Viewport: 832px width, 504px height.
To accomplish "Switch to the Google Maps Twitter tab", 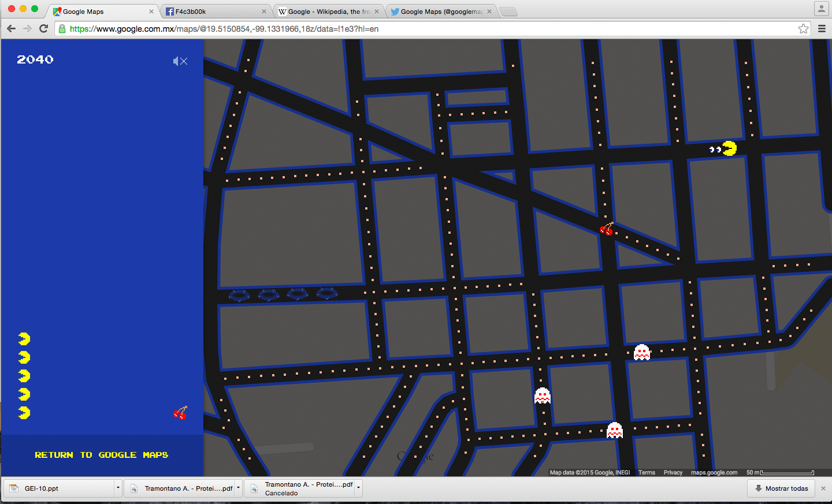I will point(441,12).
